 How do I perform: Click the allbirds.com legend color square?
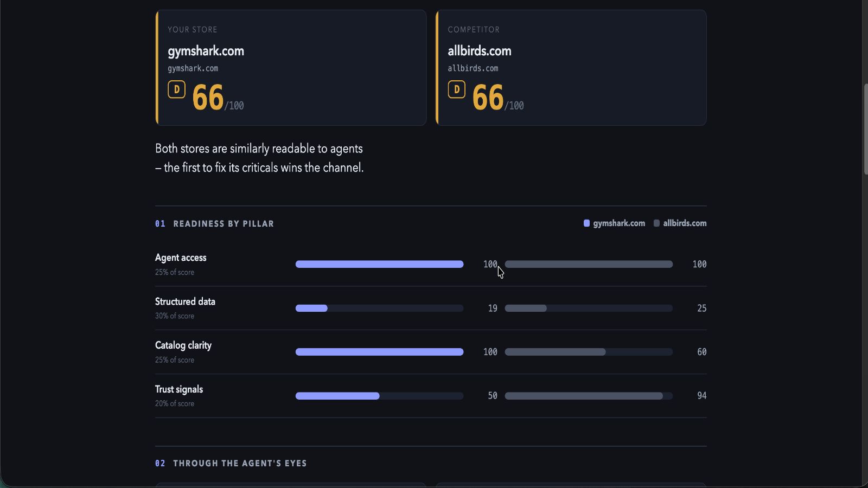pyautogui.click(x=656, y=223)
